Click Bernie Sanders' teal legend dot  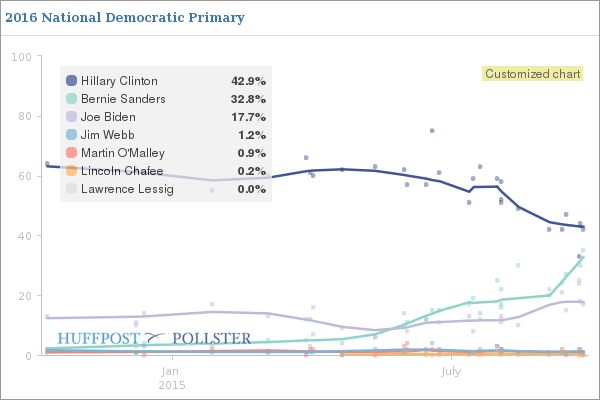pyautogui.click(x=71, y=99)
